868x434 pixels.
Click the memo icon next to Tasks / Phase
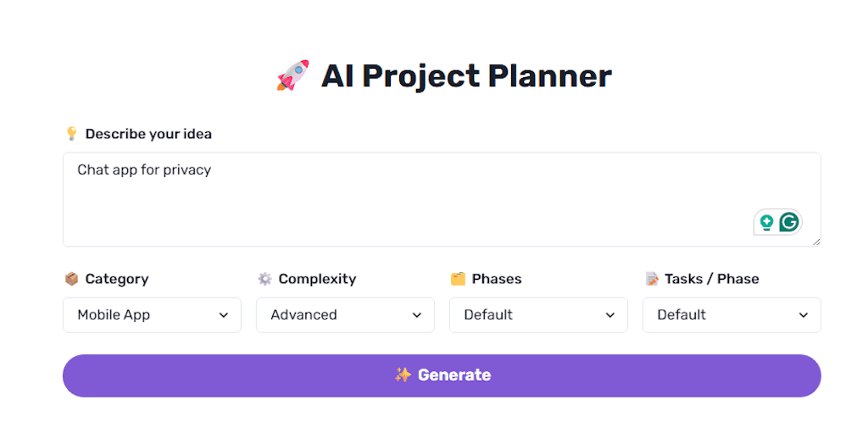point(651,279)
